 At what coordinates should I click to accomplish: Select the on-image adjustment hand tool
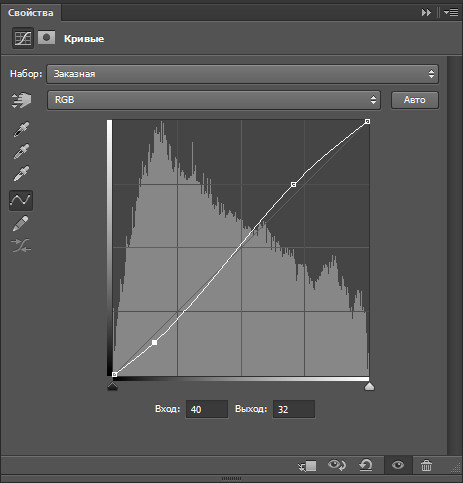21,100
